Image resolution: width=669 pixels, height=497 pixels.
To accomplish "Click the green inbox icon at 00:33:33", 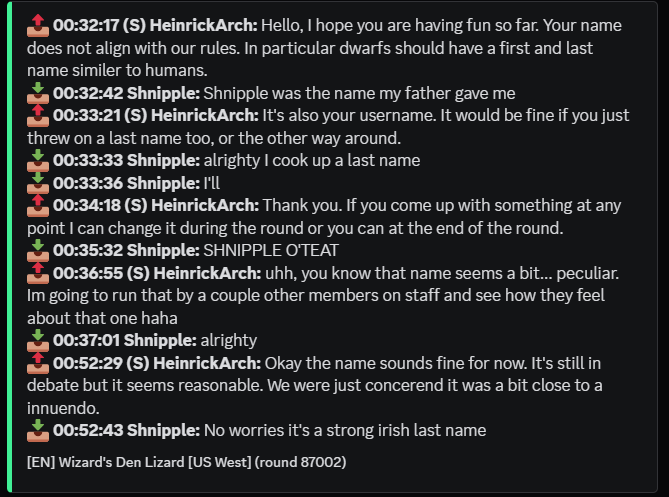I will (x=38, y=160).
